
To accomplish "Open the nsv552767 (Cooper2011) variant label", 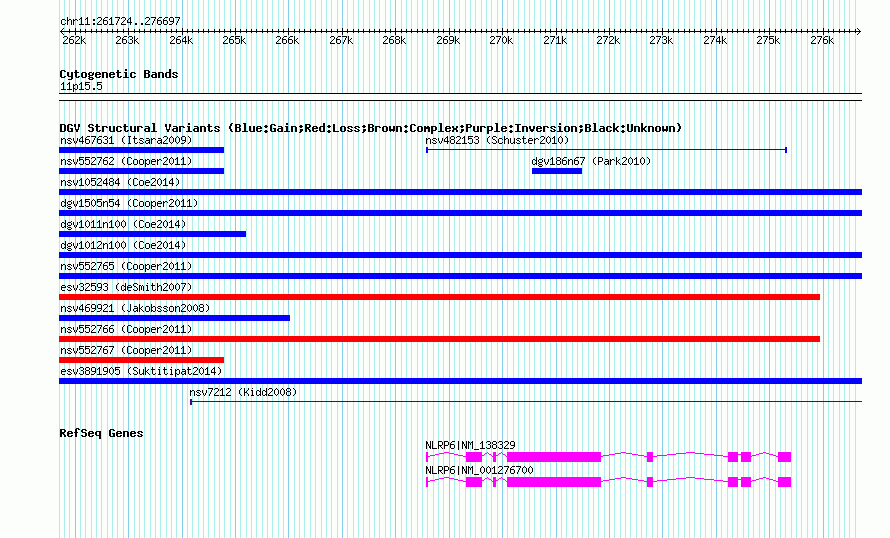I will pos(126,350).
